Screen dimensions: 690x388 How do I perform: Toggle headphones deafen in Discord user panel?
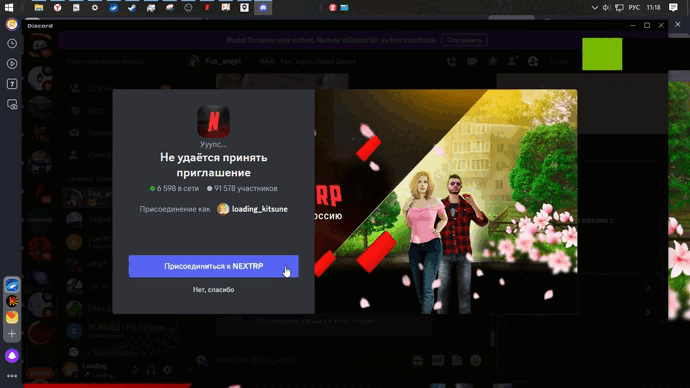coord(151,370)
